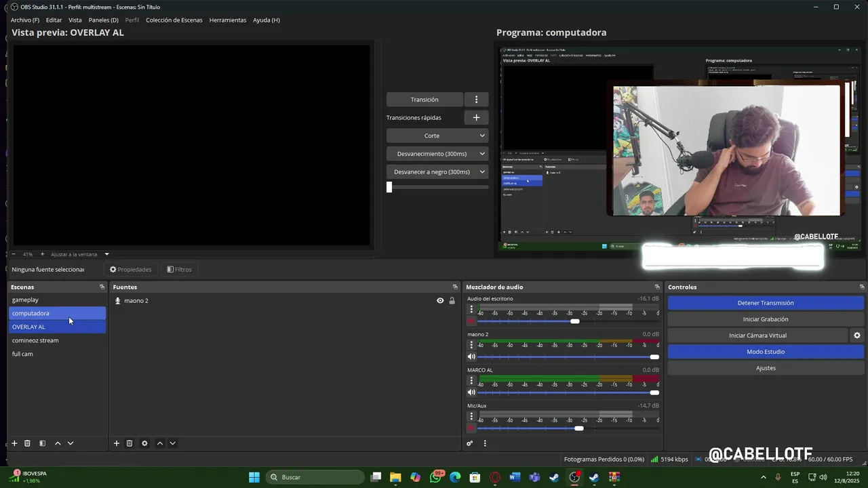
Task: Open the Editar menu
Action: click(x=54, y=20)
